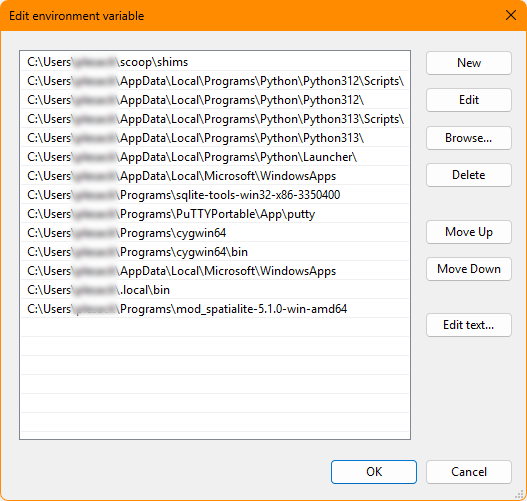Screen dimensions: 527x501
Task: Click the Edit button
Action: (x=469, y=100)
